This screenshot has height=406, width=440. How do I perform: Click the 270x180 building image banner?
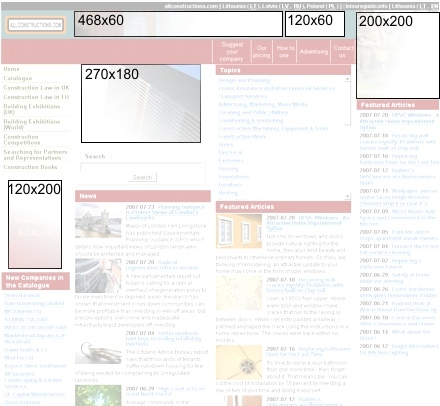(141, 104)
